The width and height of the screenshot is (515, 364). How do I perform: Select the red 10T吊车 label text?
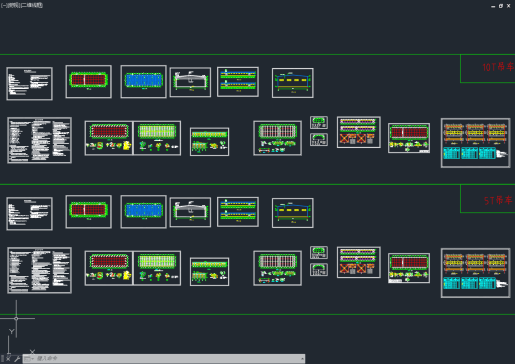pyautogui.click(x=498, y=67)
